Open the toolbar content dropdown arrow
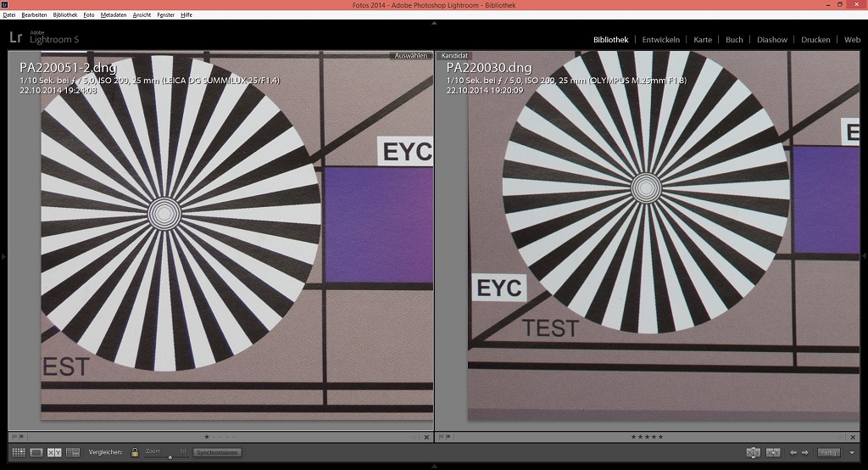Viewport: 868px width, 470px height. pyautogui.click(x=852, y=452)
